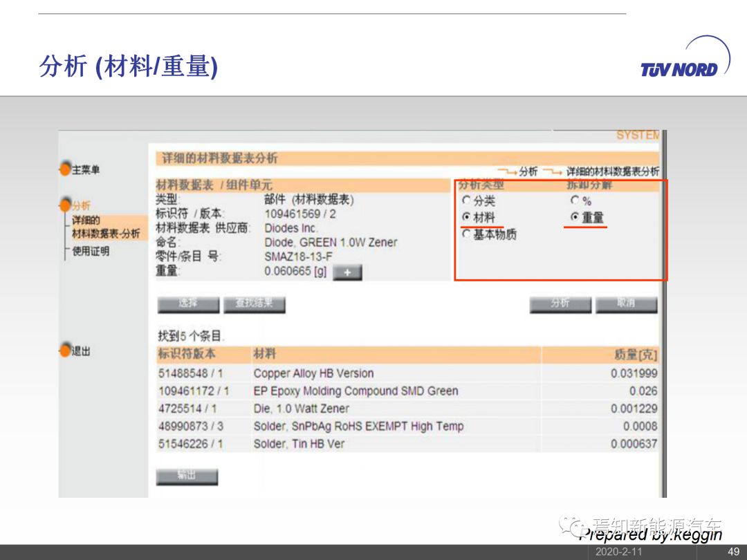Choose the 基本物质 radio option
The width and height of the screenshot is (747, 560).
[466, 234]
